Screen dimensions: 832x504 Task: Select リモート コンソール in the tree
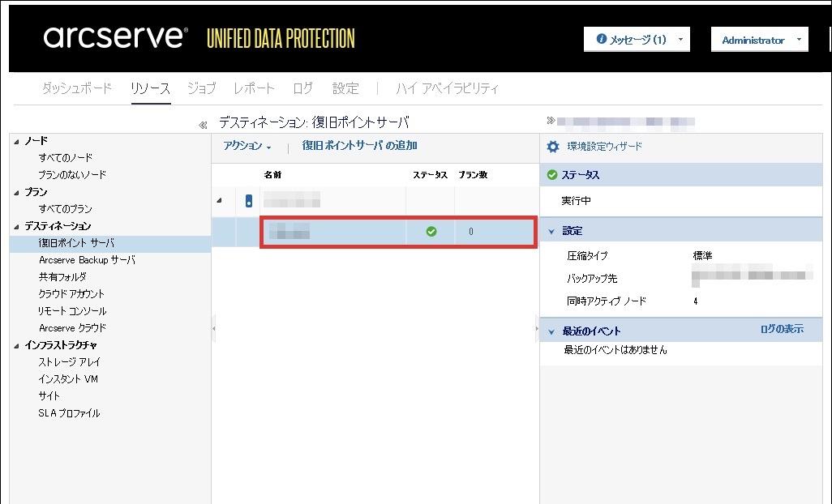[72, 311]
